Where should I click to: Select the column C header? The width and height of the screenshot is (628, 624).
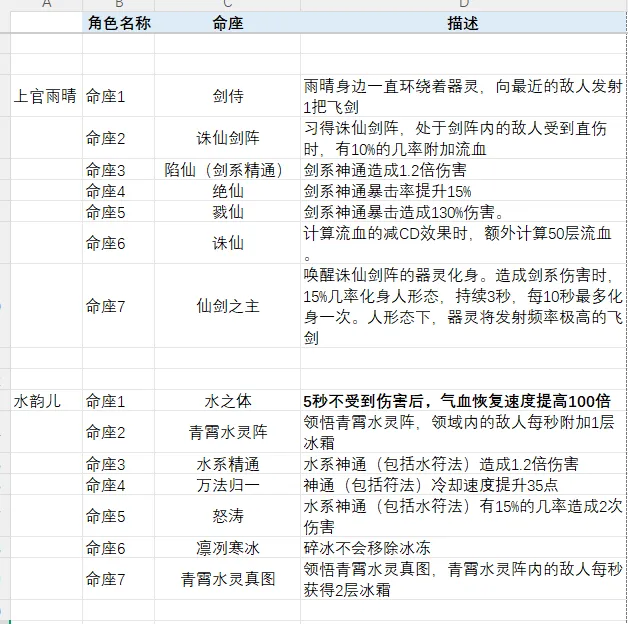227,5
